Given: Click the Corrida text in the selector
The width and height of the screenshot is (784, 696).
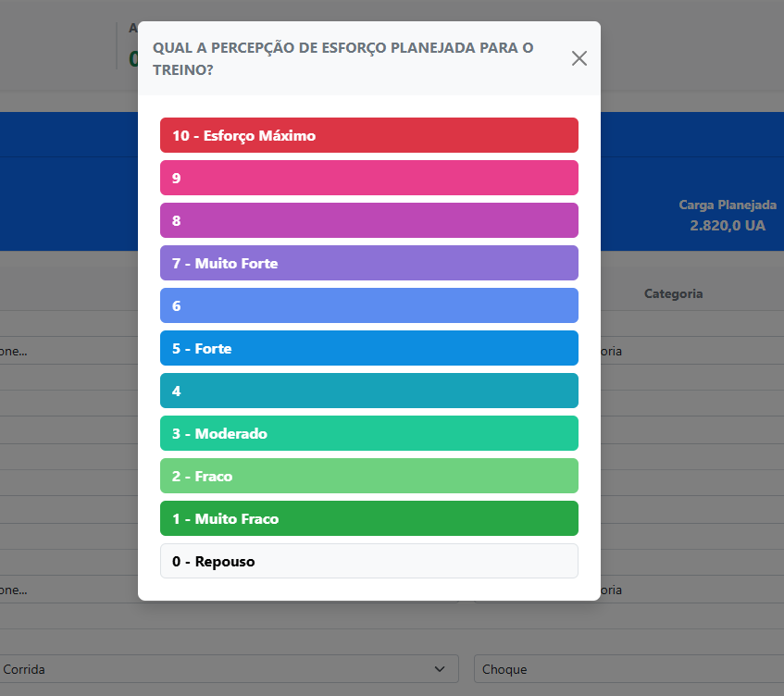Looking at the screenshot, I should click(x=25, y=669).
